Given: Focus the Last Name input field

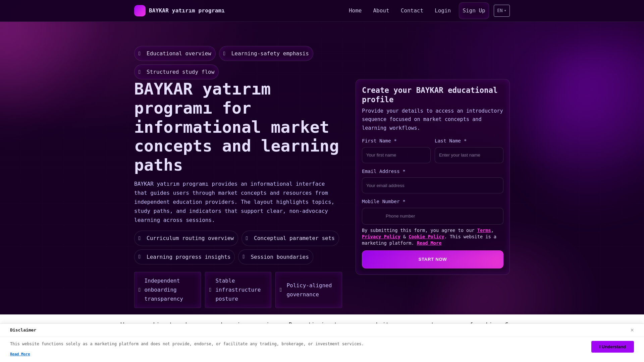Looking at the screenshot, I should pos(469,155).
